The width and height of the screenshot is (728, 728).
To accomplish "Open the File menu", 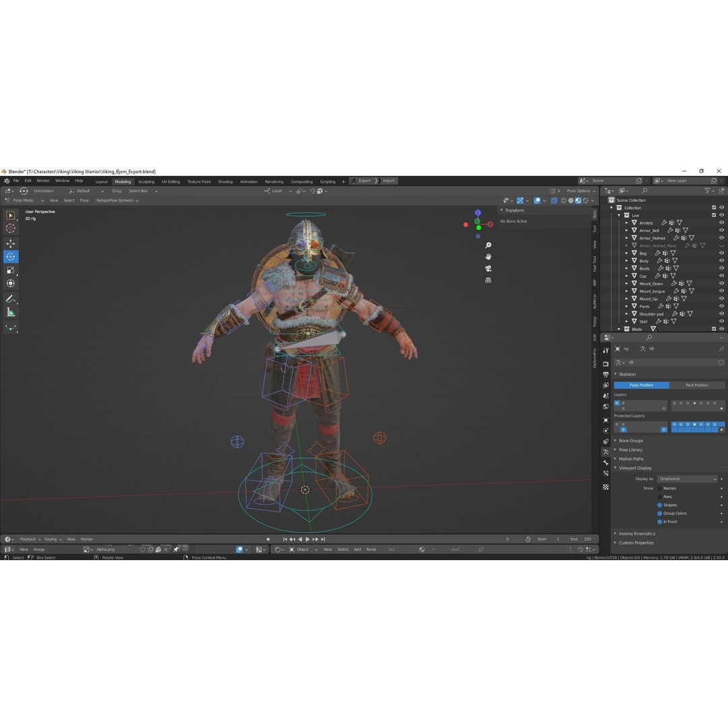I will click(16, 181).
